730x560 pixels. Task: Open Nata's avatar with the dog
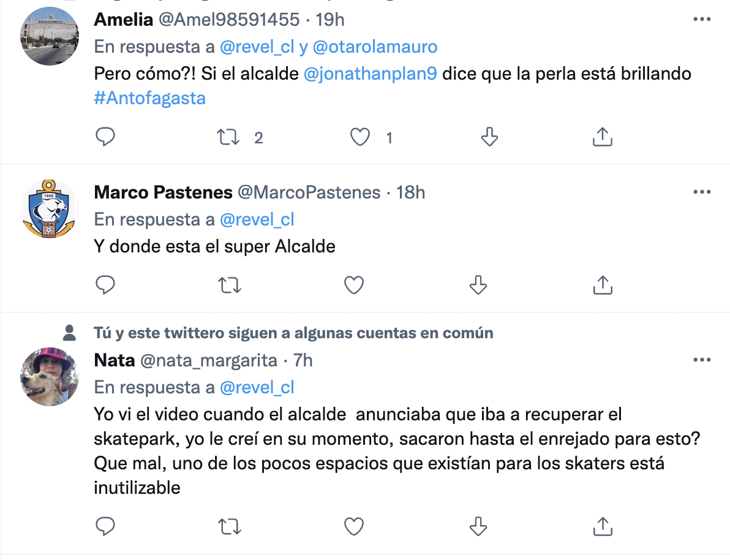pyautogui.click(x=50, y=376)
